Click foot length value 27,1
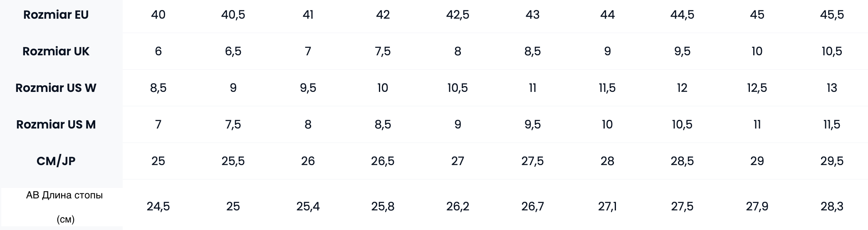The width and height of the screenshot is (868, 230). coord(607,207)
